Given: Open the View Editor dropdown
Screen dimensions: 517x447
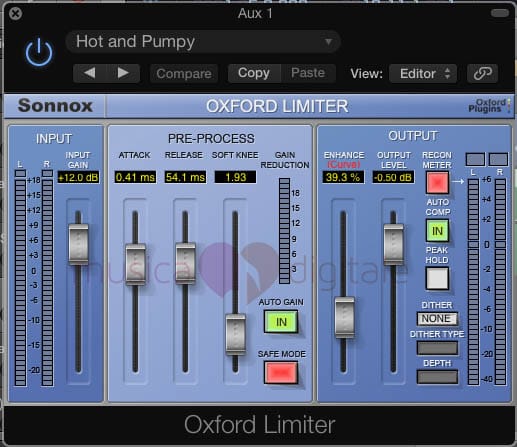Looking at the screenshot, I should (423, 73).
